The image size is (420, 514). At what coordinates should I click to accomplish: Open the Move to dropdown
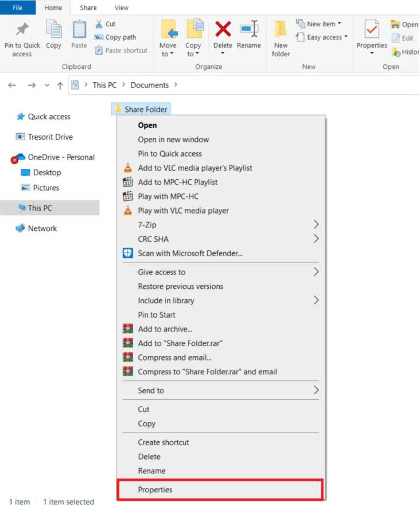click(x=168, y=49)
